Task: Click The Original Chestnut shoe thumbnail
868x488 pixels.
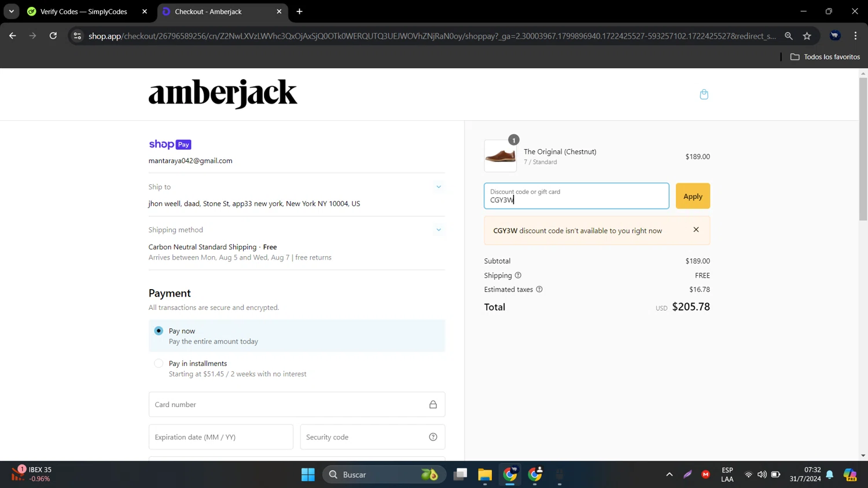Action: 501,156
